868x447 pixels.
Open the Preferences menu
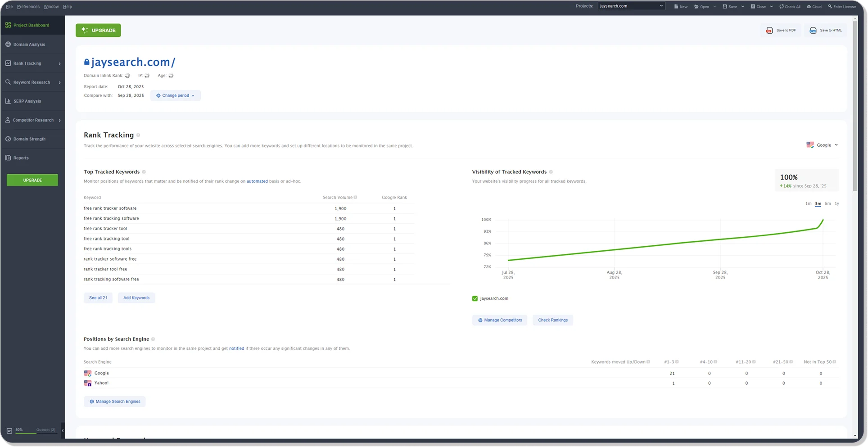click(x=28, y=7)
